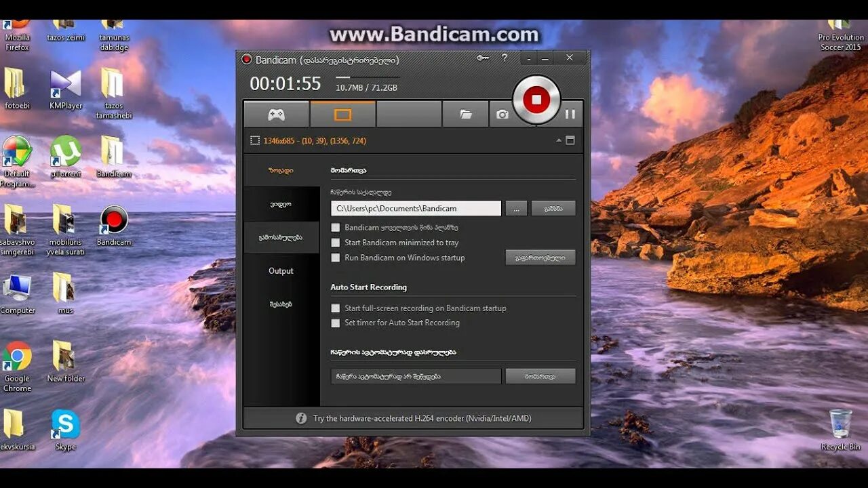Screen dimensions: 868x488
Task: Launch µTorrent from desktop
Action: (x=66, y=157)
